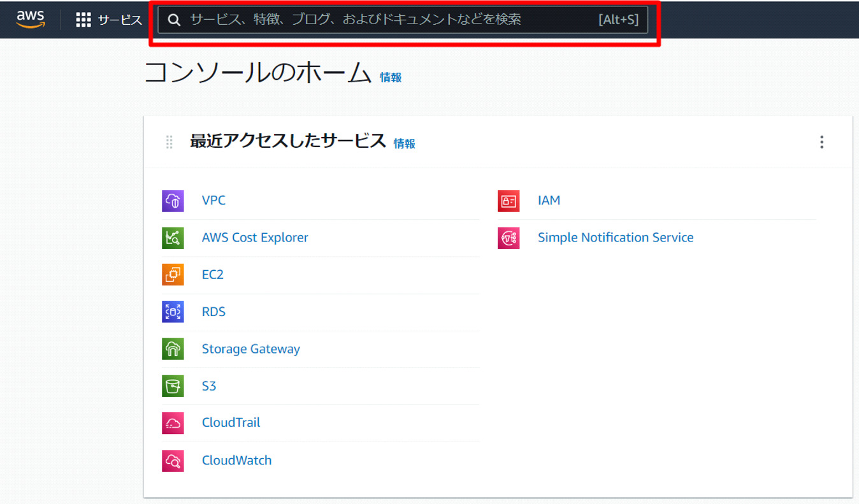Click the S3 bucket icon

173,386
